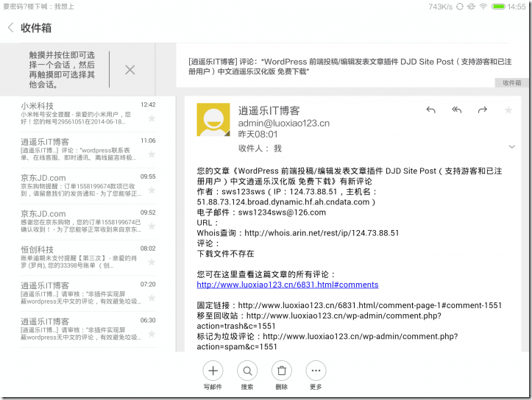Open the 逍遥乐IT博客 email from 11:06

click(88, 150)
